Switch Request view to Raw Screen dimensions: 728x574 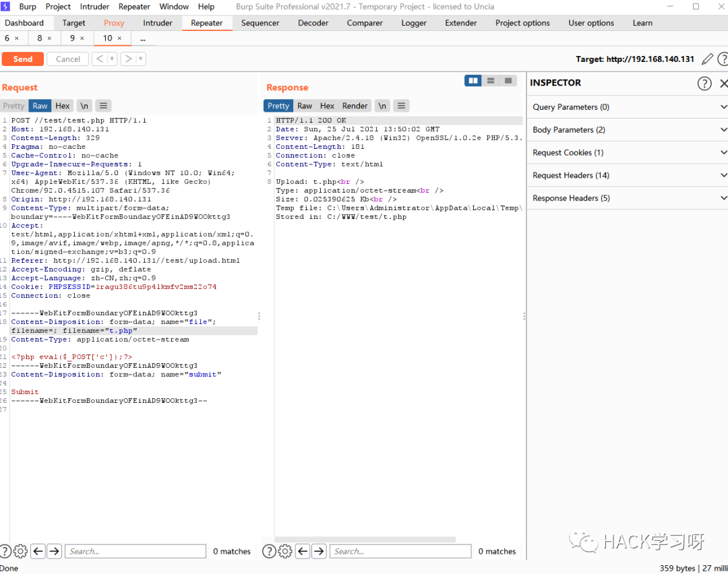40,106
